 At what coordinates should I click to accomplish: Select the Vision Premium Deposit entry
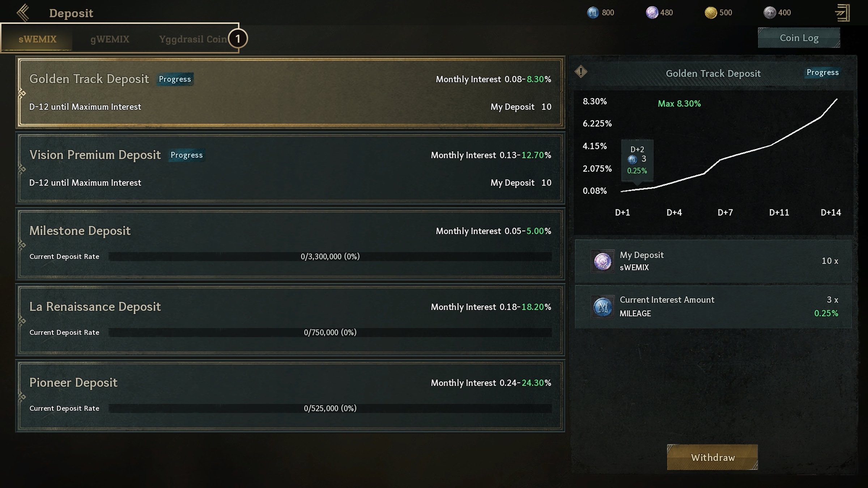[x=290, y=168]
